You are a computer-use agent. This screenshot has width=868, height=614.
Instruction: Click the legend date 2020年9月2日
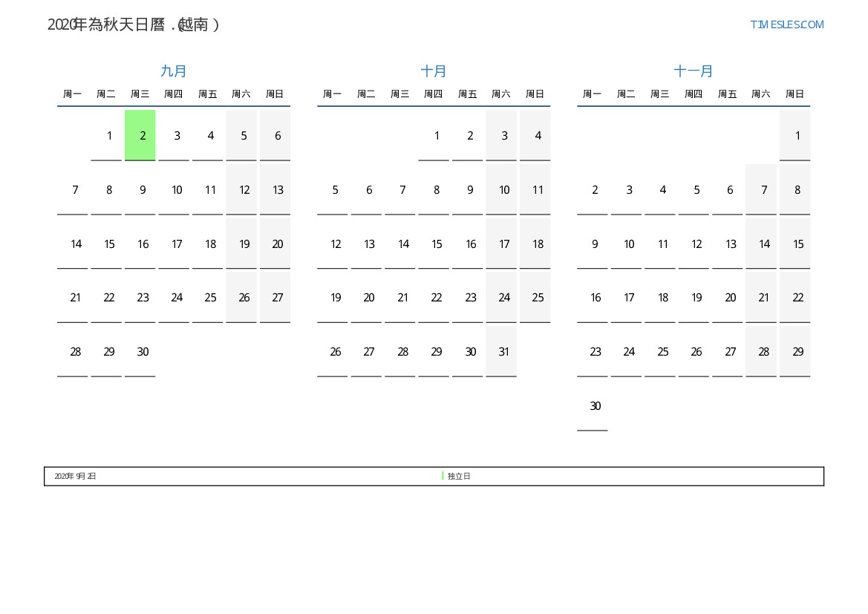pyautogui.click(x=75, y=476)
